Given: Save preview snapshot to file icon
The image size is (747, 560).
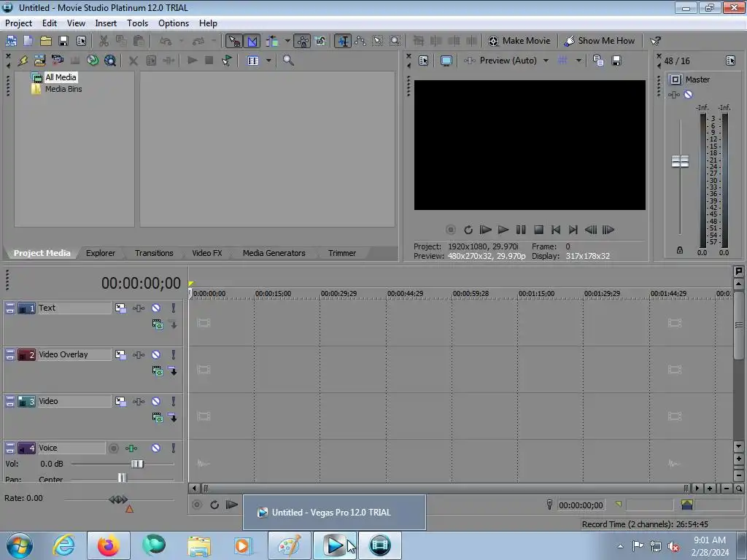Looking at the screenshot, I should 616,61.
